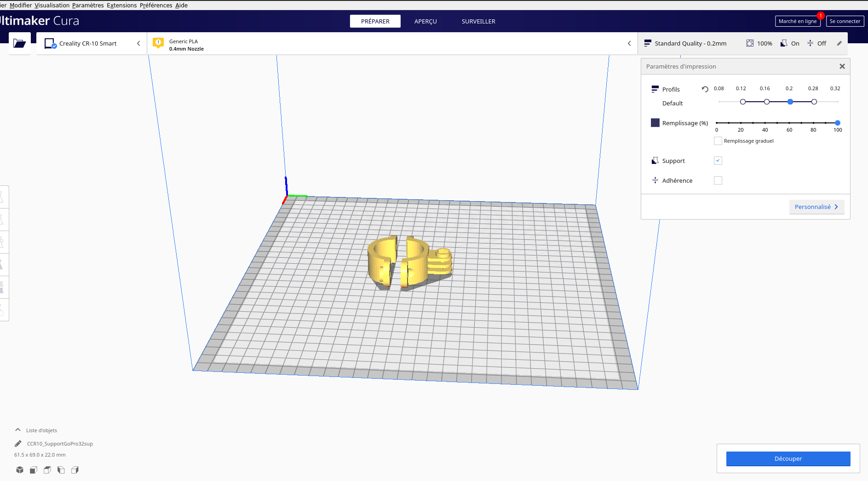The height and width of the screenshot is (481, 868).
Task: Switch to 3D perspective view cube icon
Action: (x=20, y=470)
